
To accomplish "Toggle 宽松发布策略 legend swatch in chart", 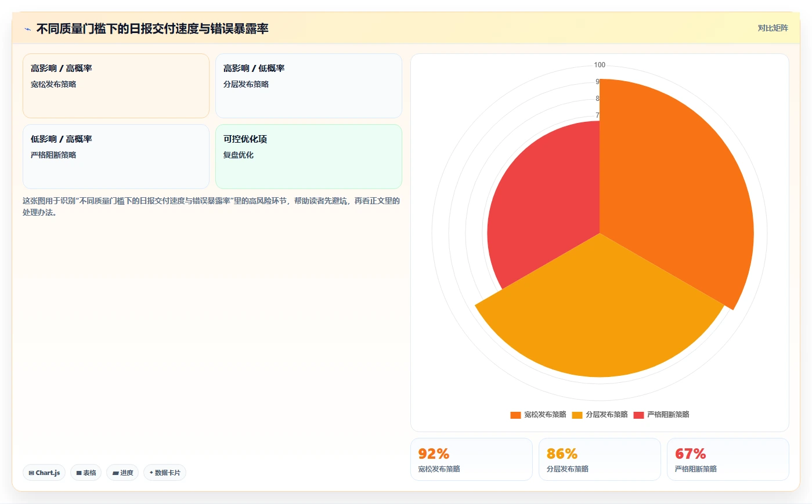I will pyautogui.click(x=515, y=415).
